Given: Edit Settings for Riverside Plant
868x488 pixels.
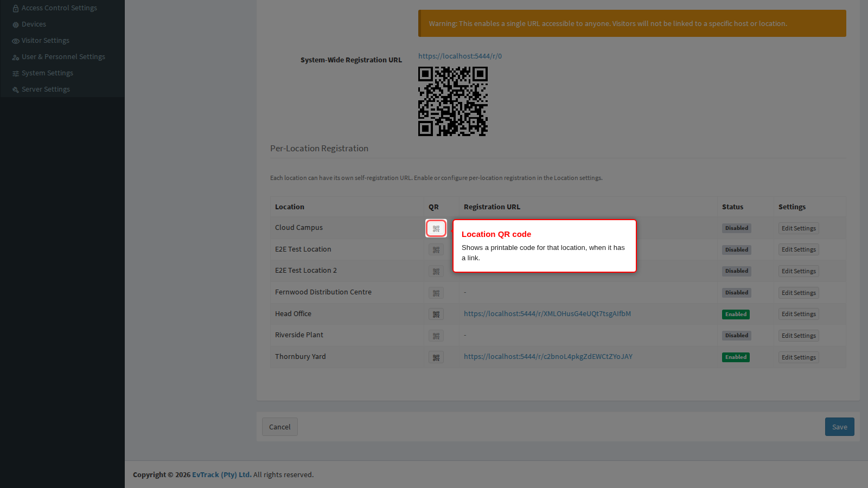Looking at the screenshot, I should tap(799, 336).
